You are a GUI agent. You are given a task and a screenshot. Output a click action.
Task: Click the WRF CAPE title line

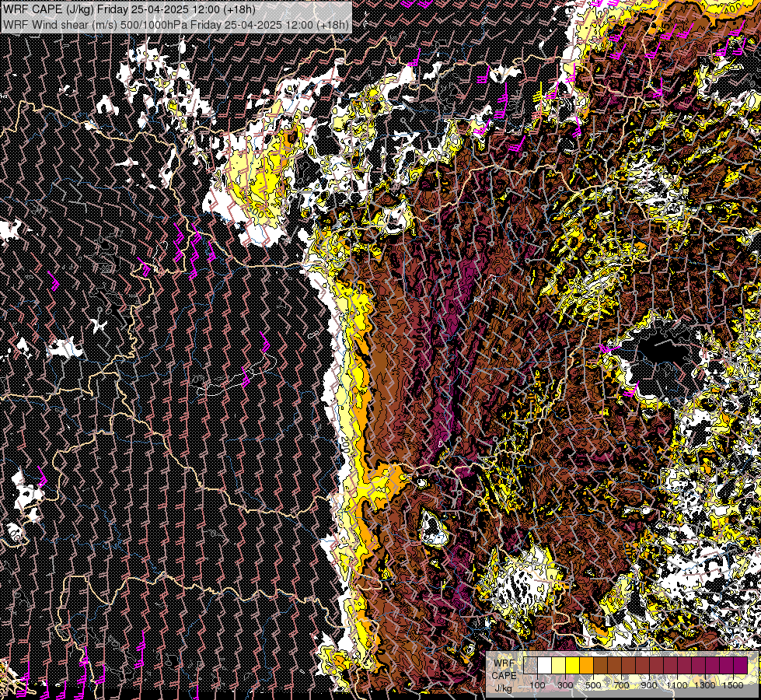pos(130,9)
